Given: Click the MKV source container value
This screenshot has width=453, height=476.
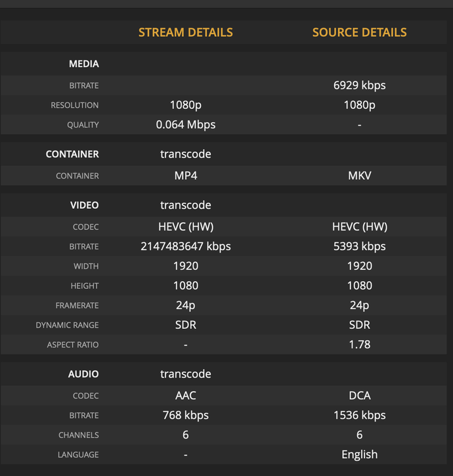Looking at the screenshot, I should coord(359,176).
